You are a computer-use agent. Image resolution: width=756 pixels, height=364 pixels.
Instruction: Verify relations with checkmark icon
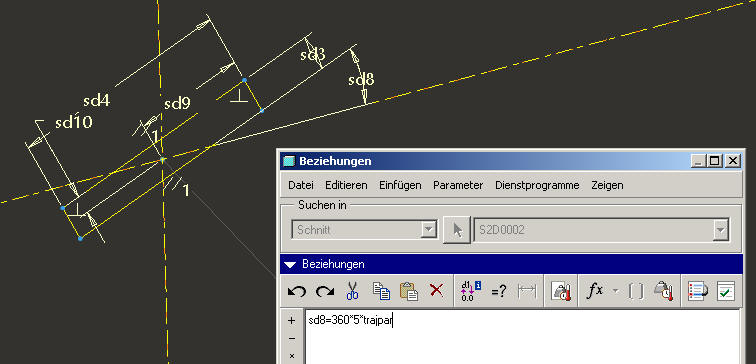click(x=726, y=291)
